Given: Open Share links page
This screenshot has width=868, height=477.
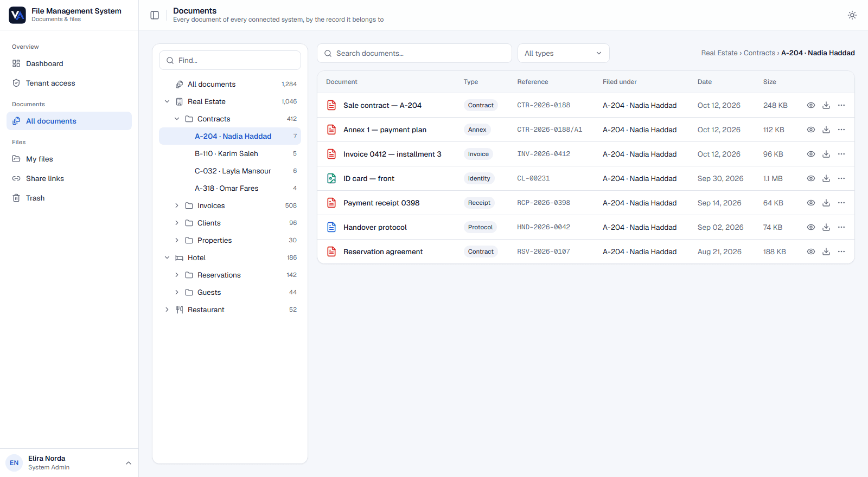Looking at the screenshot, I should coord(69,178).
